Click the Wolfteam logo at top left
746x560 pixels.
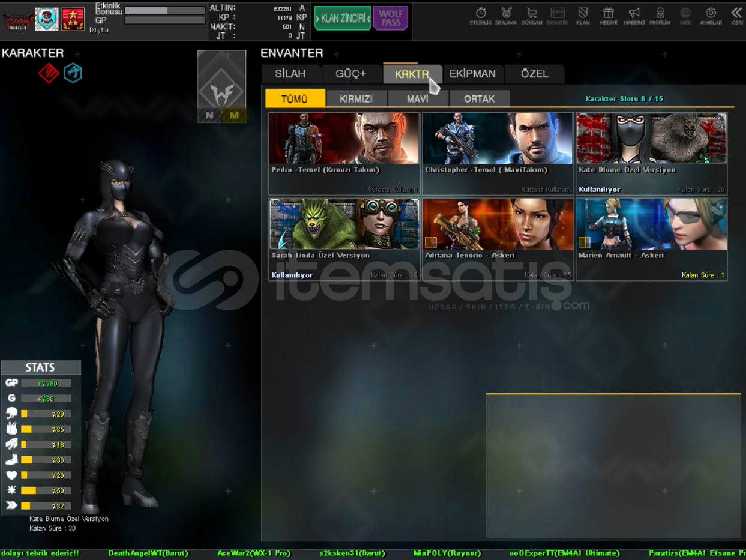17,20
